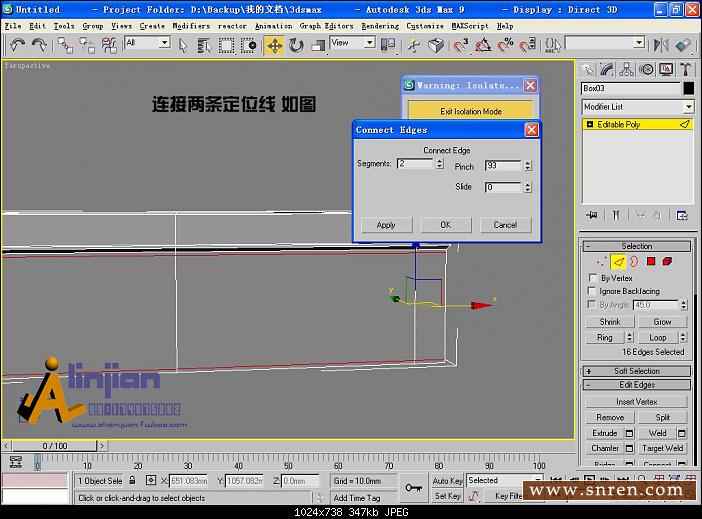Screen dimensions: 702x519
Task: Select the Select and Link tool
Action: click(65, 45)
